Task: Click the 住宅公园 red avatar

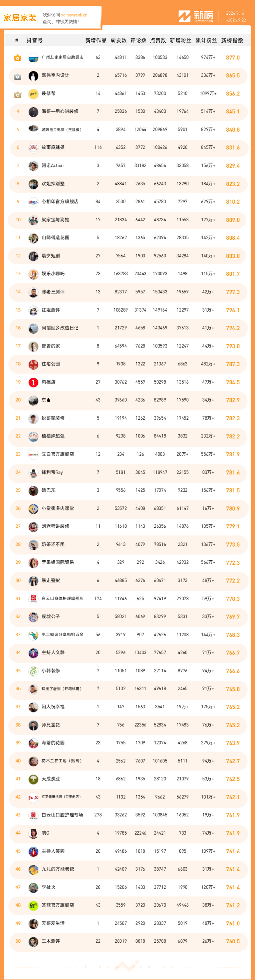Action: pyautogui.click(x=34, y=364)
